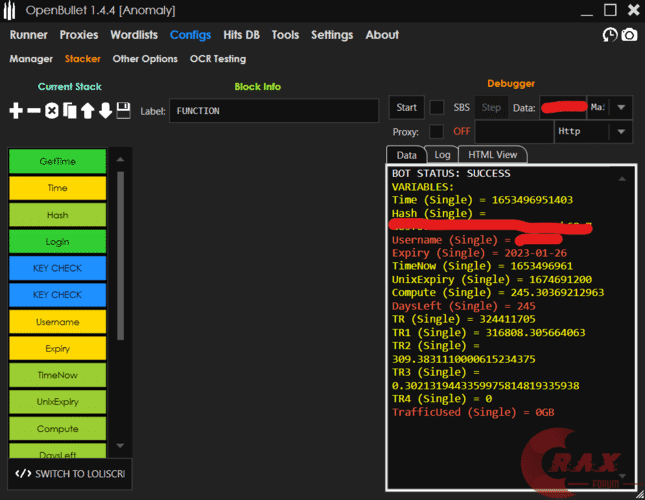This screenshot has width=645, height=500.
Task: Click the X icon in Current Stack toolbar
Action: pyautogui.click(x=51, y=110)
